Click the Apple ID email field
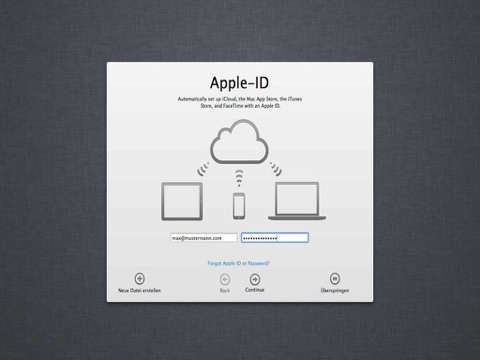 pos(204,238)
